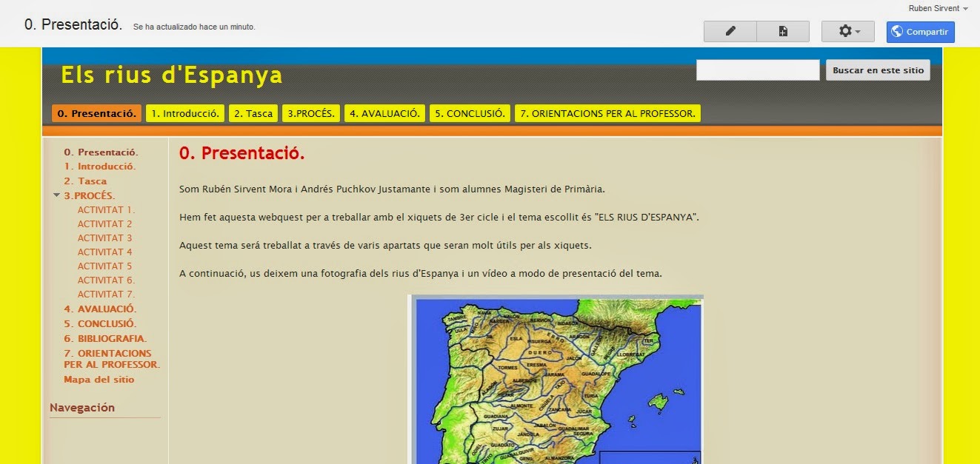Click the Buscar en este sitio button
980x464 pixels.
(x=877, y=70)
